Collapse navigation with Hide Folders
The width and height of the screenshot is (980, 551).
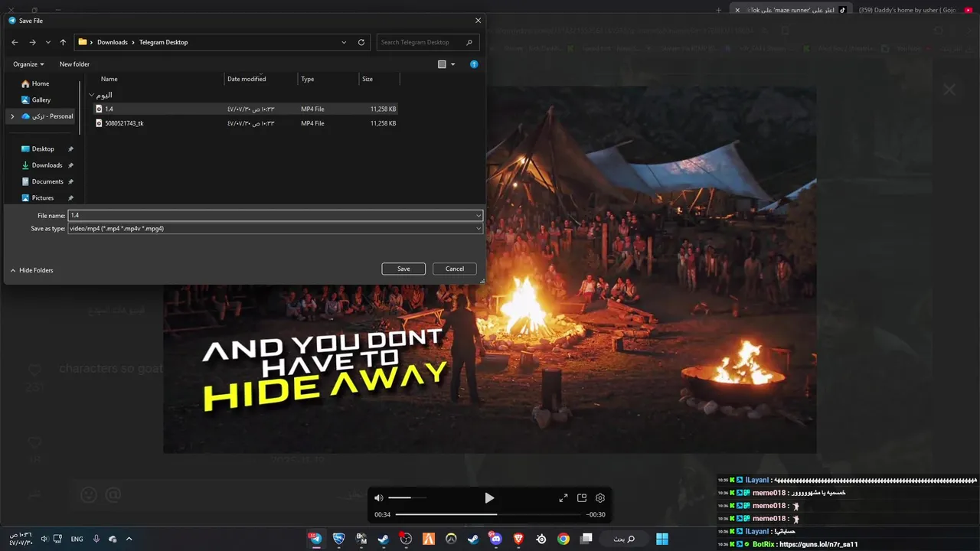tap(31, 270)
